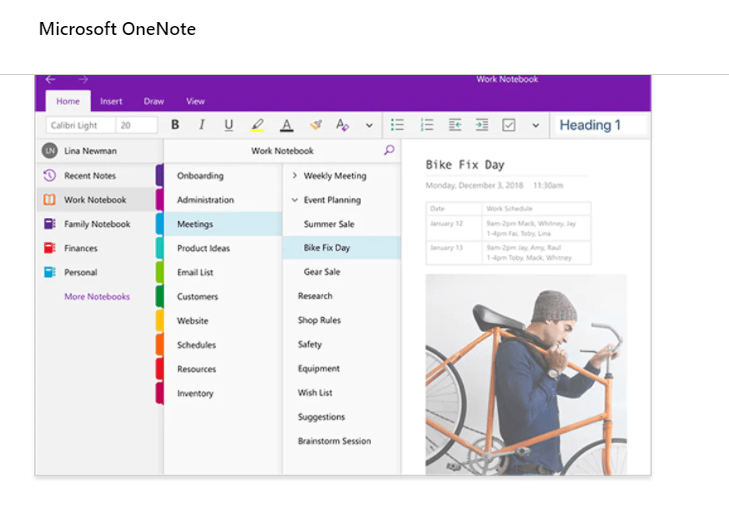Insert a numbered list

tap(427, 125)
